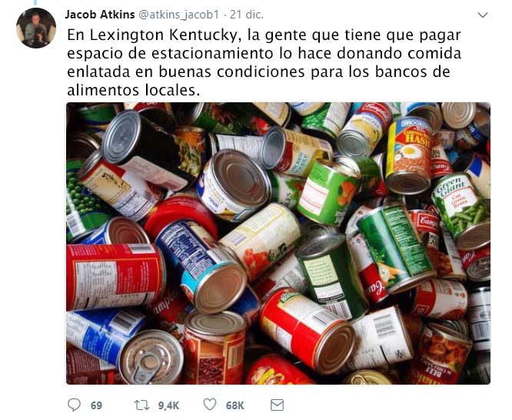
Task: Click the reply speech bubble icon
Action: [74, 405]
